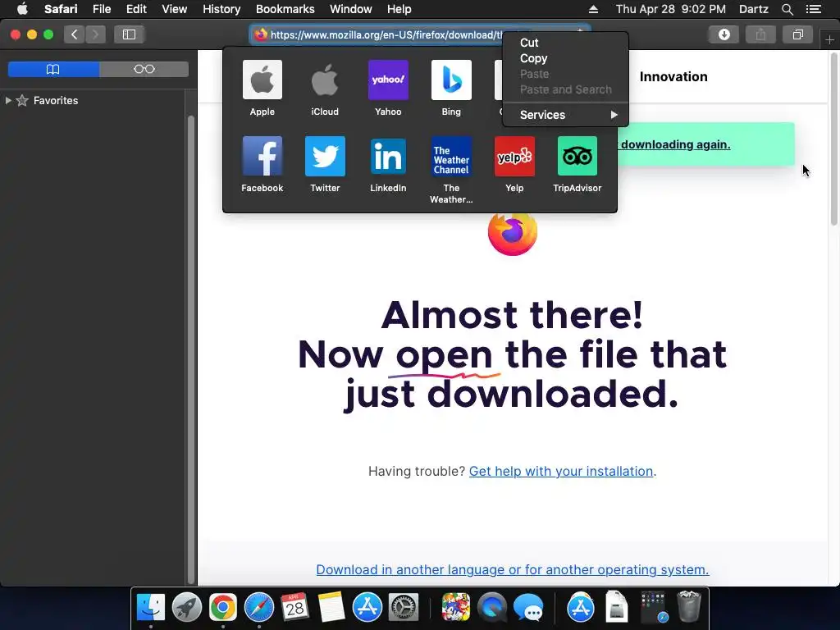Open the History menu
The width and height of the screenshot is (840, 630).
pos(221,9)
